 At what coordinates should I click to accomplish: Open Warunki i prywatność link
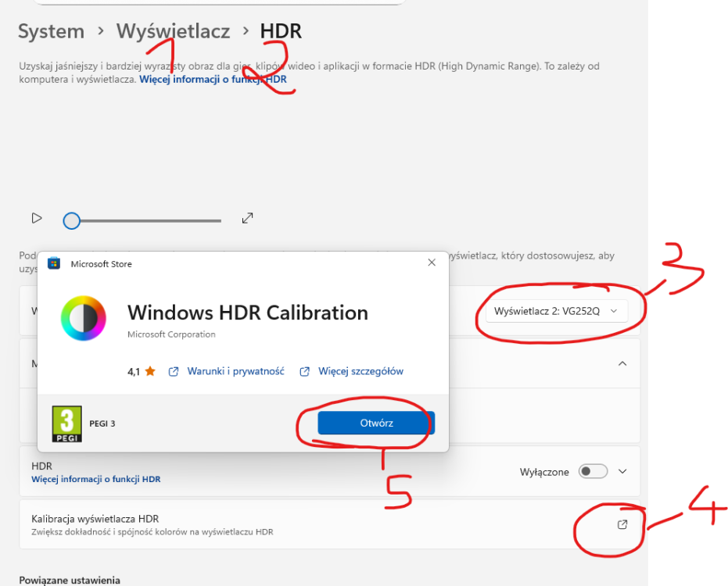(x=235, y=371)
